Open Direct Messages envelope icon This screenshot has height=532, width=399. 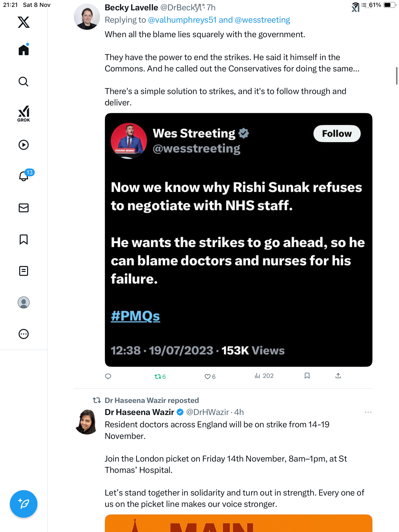coord(24,208)
